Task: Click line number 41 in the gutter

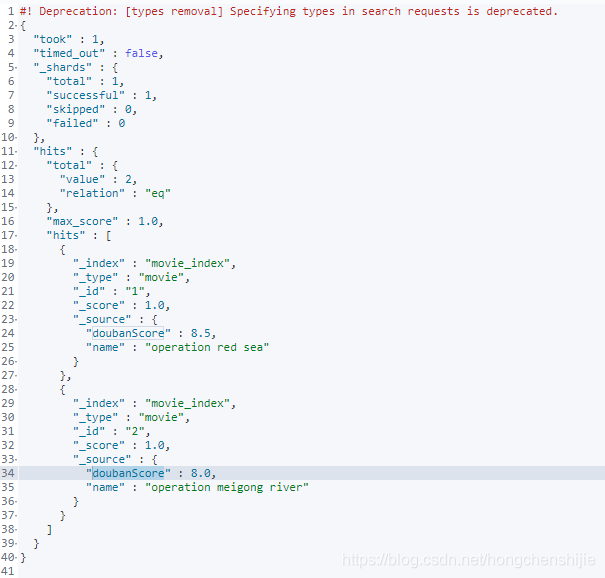Action: pos(7,571)
